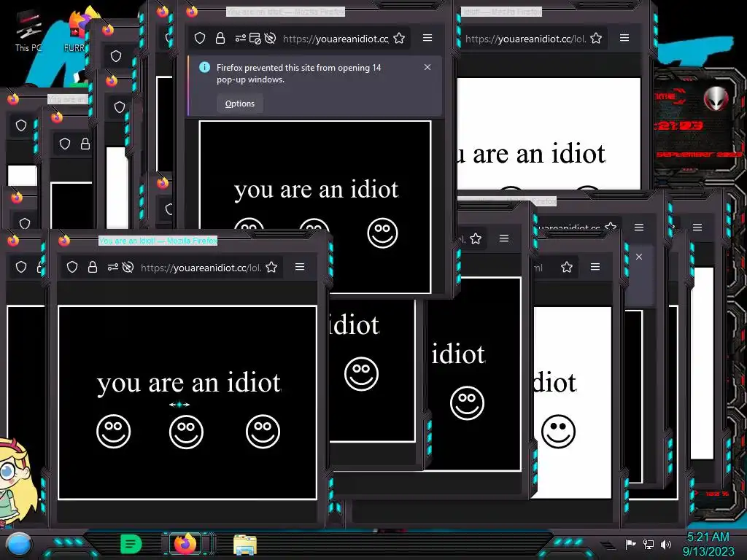
Task: Open permissions icon in front bottom-left window
Action: 113,267
